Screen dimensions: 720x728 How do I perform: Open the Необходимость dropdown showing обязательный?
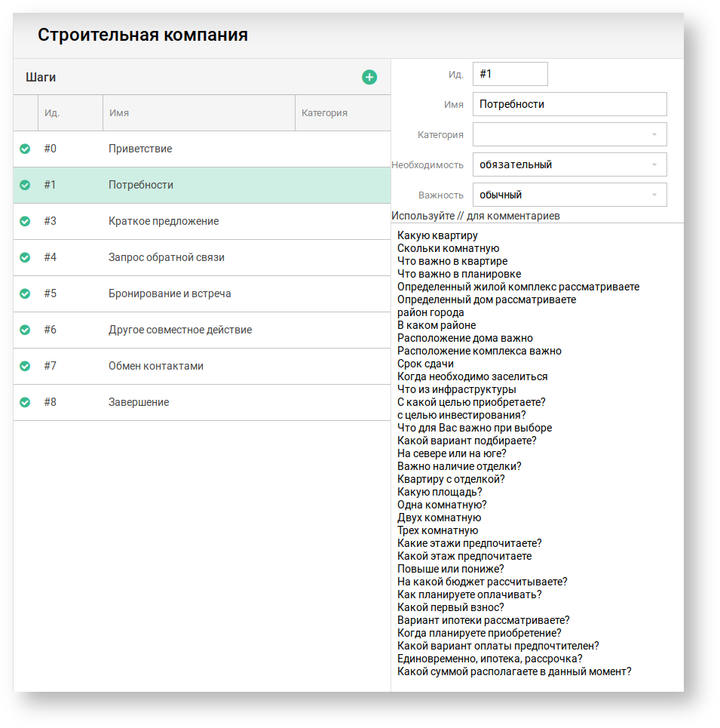[570, 164]
